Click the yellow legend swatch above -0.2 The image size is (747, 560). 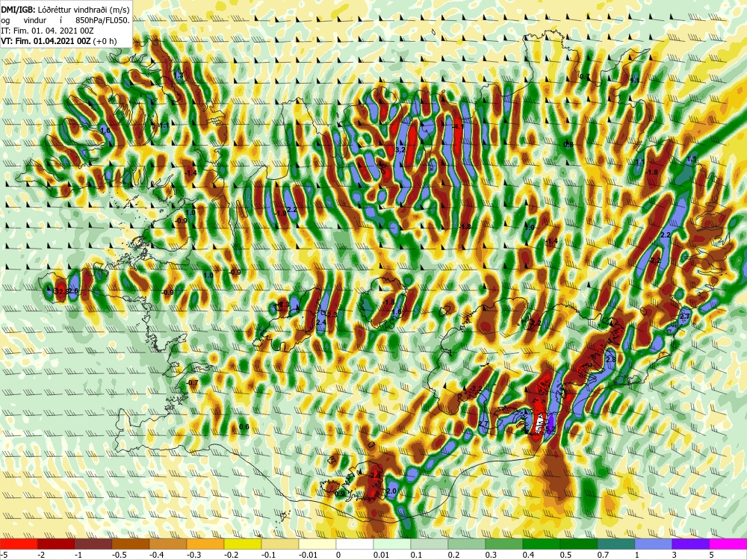(243, 544)
